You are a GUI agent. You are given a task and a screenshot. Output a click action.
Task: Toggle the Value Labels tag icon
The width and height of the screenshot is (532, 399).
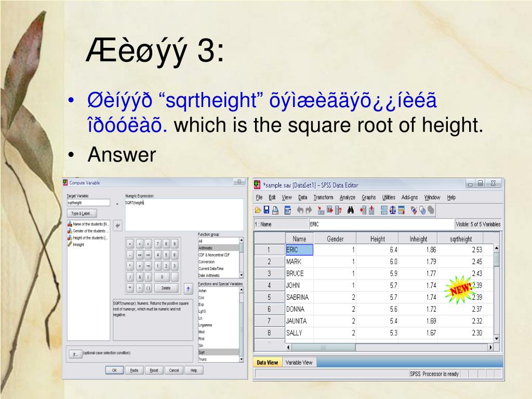pyautogui.click(x=414, y=210)
